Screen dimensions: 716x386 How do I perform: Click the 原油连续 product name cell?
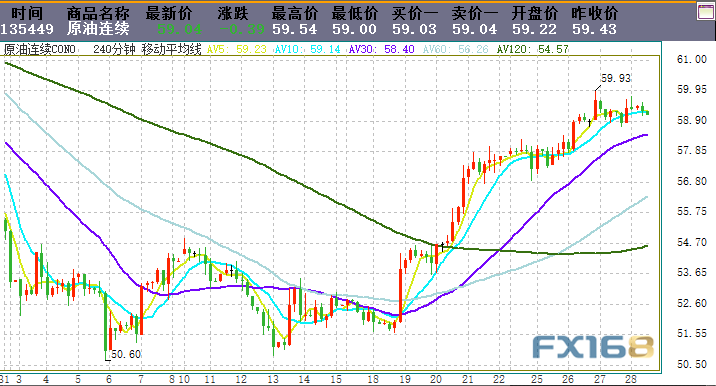[x=98, y=29]
